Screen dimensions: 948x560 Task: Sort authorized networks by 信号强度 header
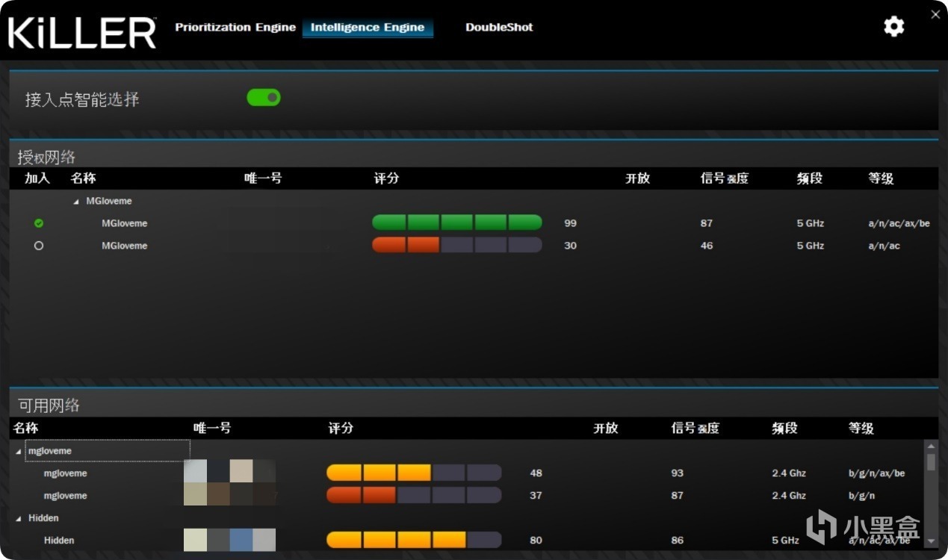click(x=724, y=178)
